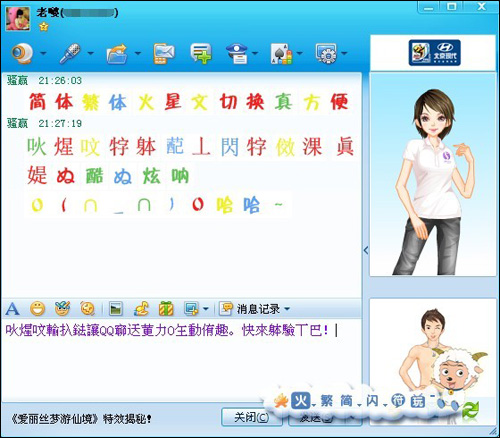Click the message 简体繁体火星文切换真方便

189,102
